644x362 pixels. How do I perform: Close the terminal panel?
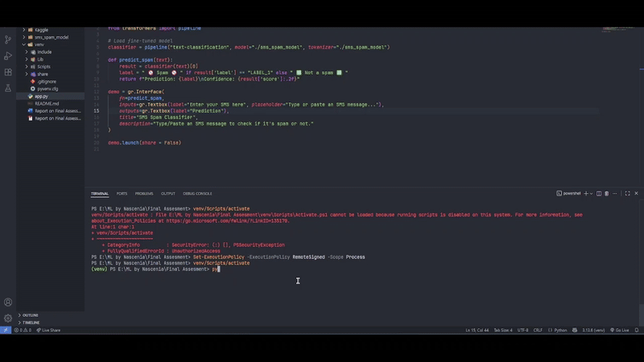[x=638, y=193]
